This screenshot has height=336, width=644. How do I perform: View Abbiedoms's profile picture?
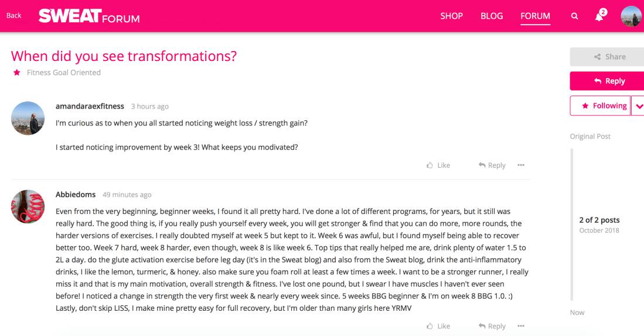[x=28, y=206]
